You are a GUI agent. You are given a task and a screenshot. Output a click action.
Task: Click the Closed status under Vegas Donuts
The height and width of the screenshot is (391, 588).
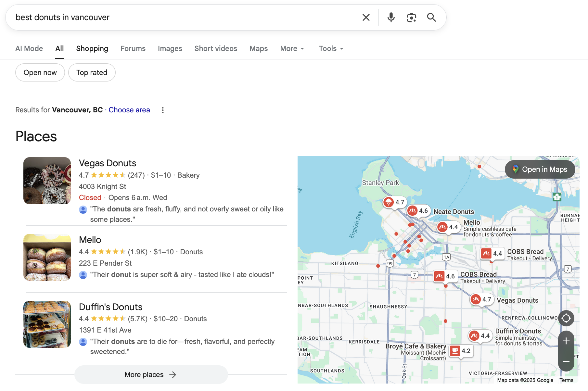(x=90, y=198)
